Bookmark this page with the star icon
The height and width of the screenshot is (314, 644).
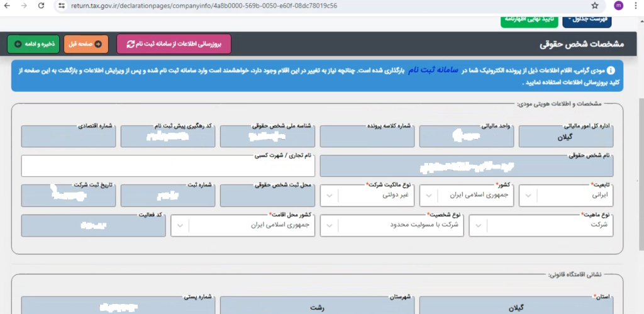595,6
